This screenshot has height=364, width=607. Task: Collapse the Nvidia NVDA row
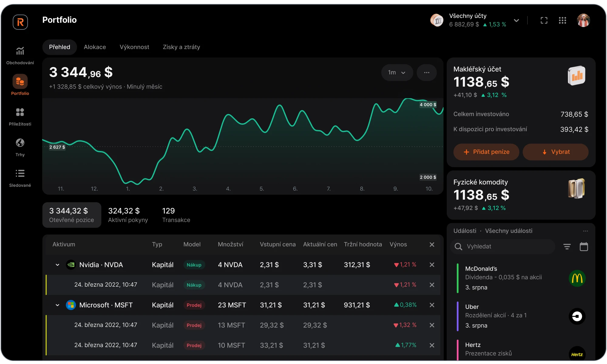(57, 265)
